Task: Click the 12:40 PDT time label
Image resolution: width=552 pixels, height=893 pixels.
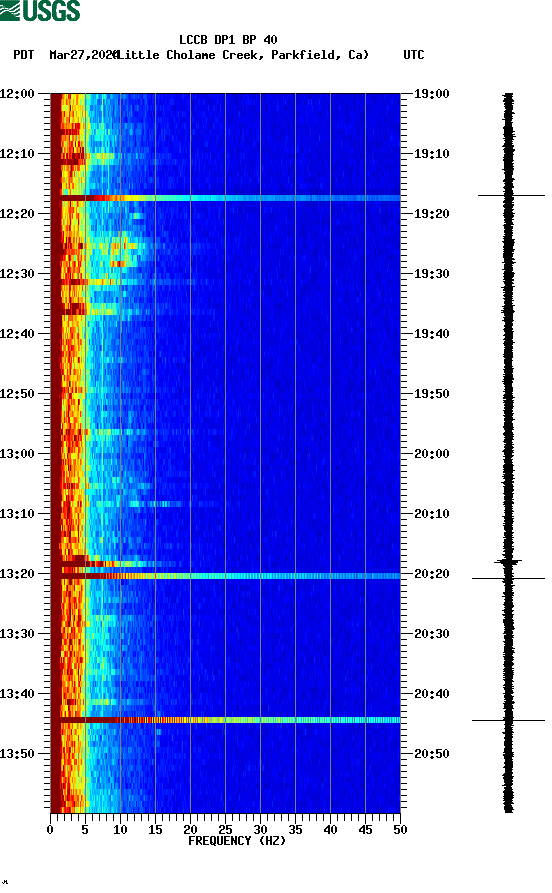Action: pyautogui.click(x=17, y=333)
